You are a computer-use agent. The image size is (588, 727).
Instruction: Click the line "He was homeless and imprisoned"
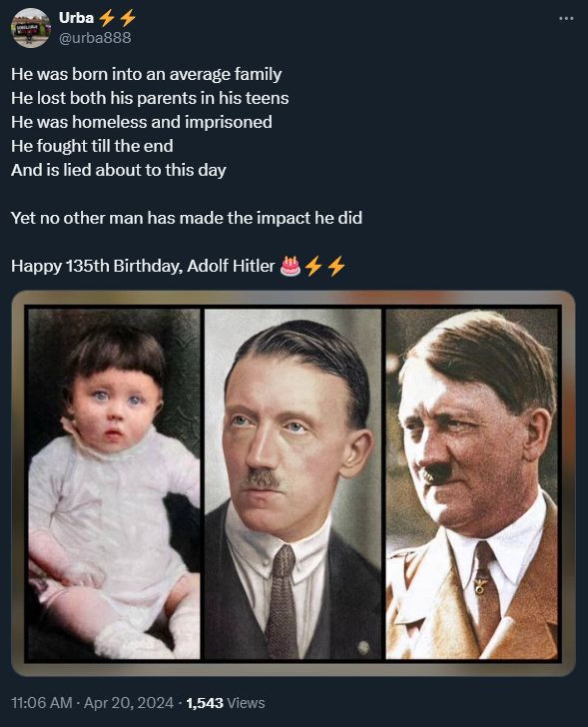[x=141, y=122]
